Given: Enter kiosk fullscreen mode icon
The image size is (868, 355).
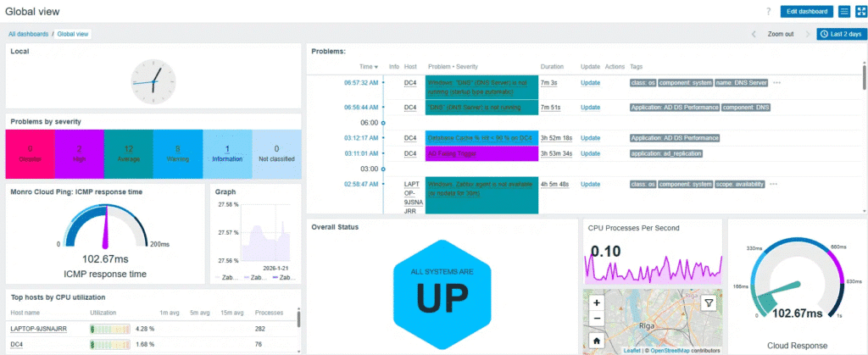Looking at the screenshot, I should 860,12.
